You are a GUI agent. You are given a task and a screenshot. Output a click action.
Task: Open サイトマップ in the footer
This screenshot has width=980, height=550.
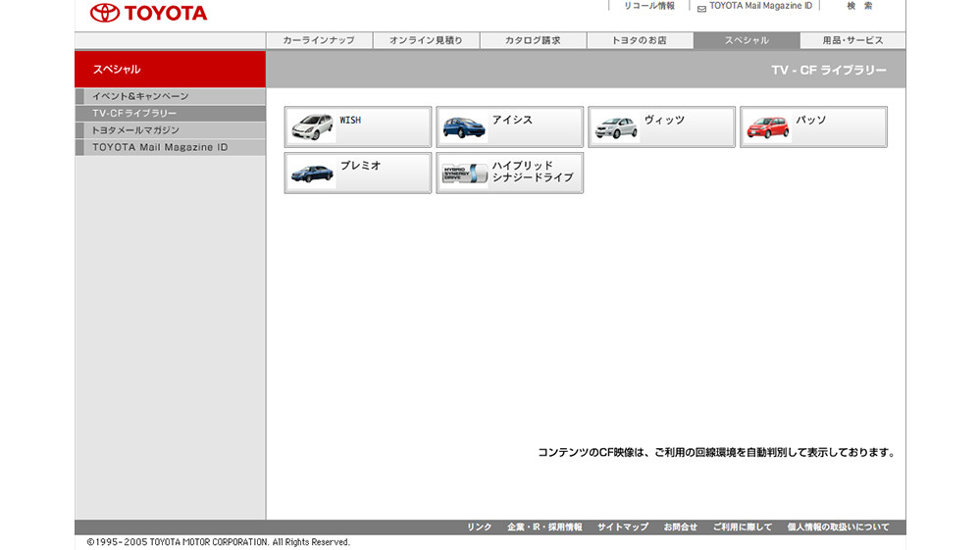tap(623, 527)
